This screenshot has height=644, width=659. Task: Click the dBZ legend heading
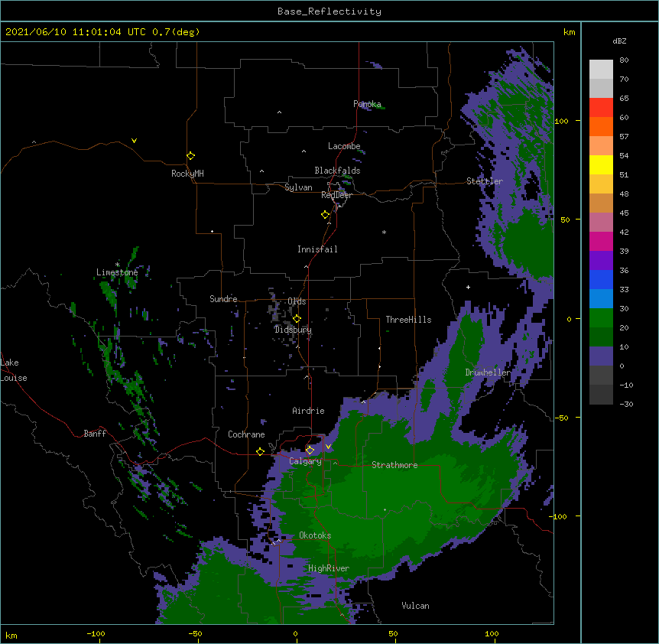[619, 41]
